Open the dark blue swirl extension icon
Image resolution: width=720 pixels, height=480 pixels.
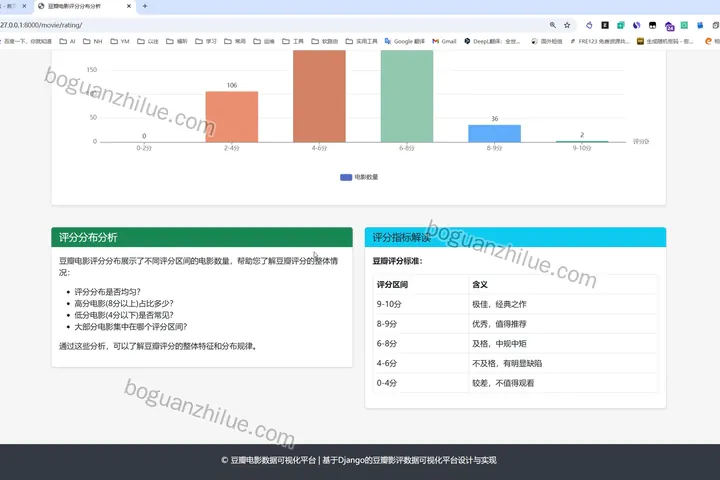(636, 25)
